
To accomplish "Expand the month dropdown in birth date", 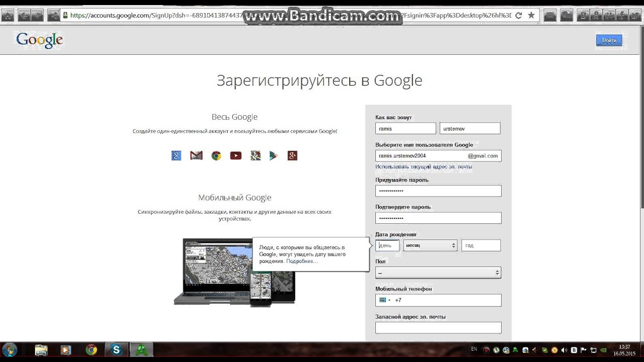I will click(x=430, y=245).
